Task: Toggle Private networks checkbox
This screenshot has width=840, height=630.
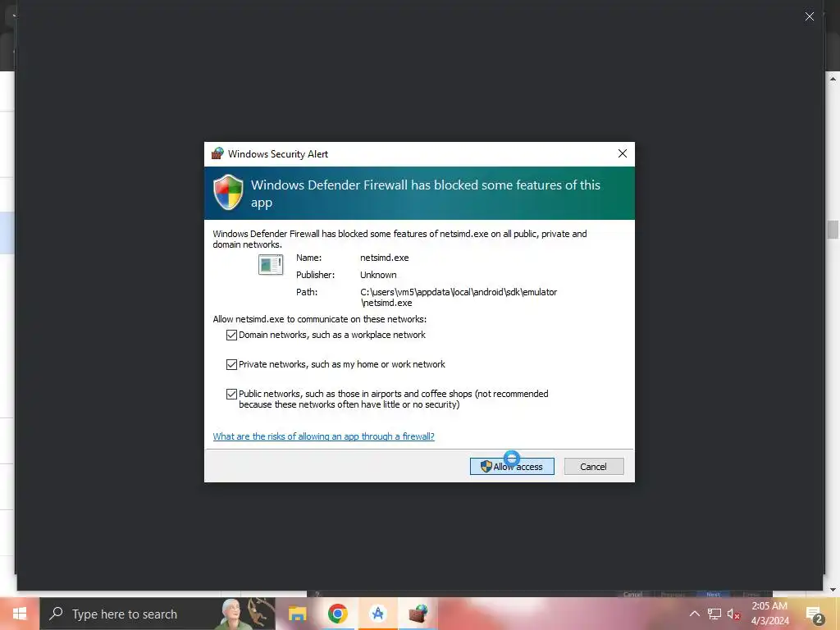Action: pos(231,364)
